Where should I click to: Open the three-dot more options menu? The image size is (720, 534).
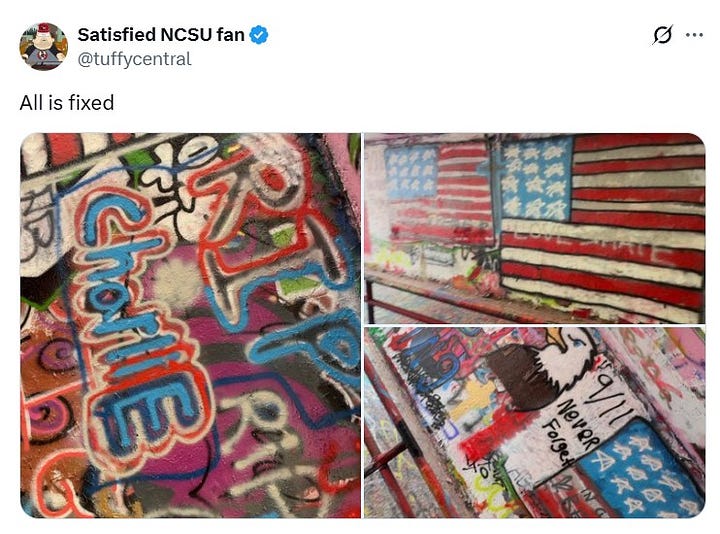[694, 35]
